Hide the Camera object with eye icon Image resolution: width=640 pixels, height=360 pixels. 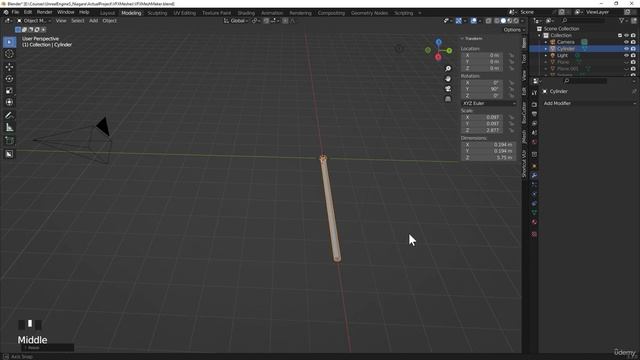pyautogui.click(x=626, y=42)
